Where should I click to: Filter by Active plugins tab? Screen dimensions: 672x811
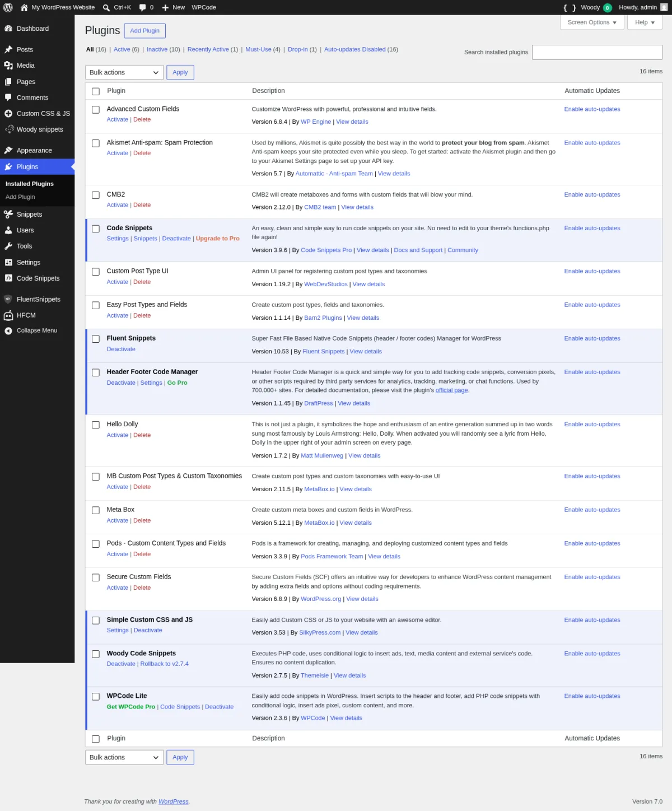(x=122, y=49)
